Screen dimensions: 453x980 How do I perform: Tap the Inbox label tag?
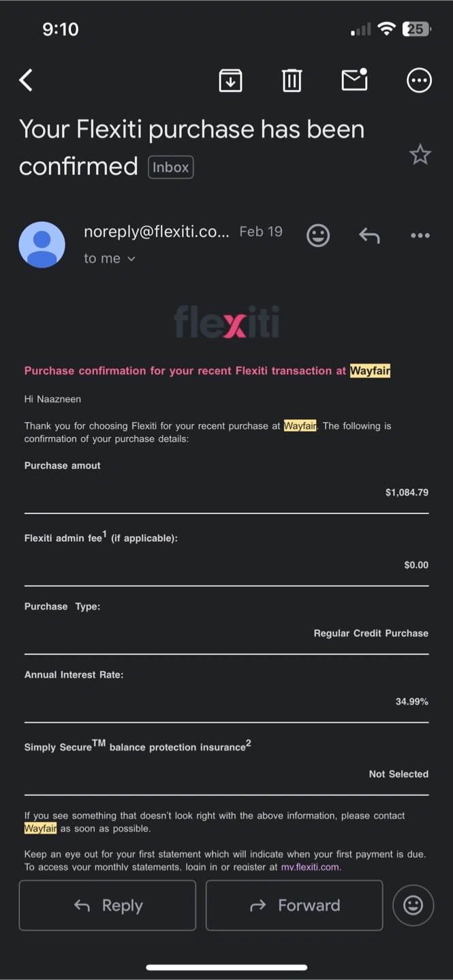171,167
